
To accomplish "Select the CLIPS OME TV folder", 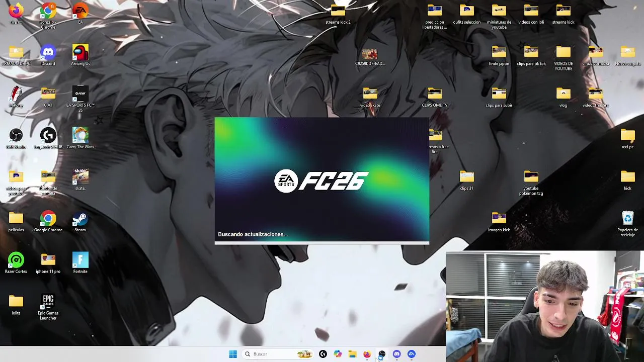I will pos(435,97).
